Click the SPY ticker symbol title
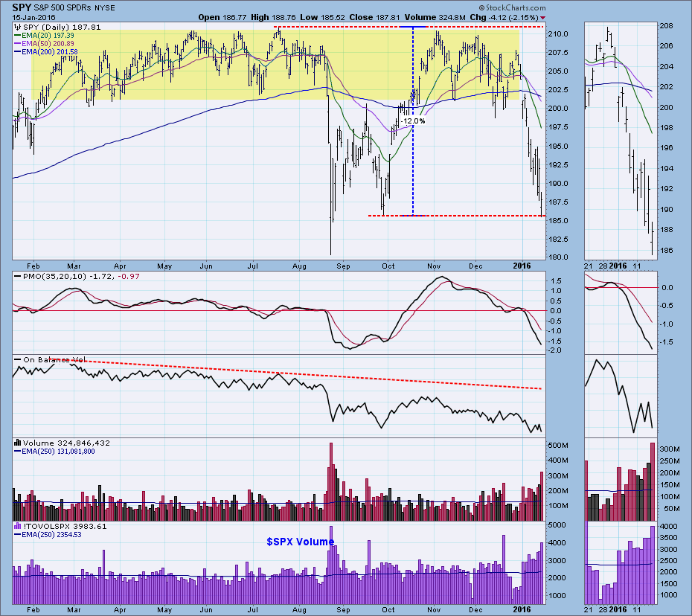Screen dimensions: 692x616 (22, 8)
